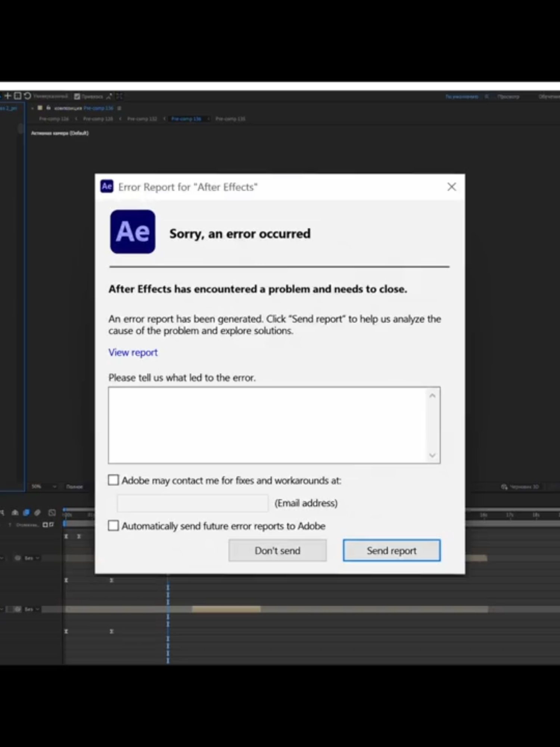Screen dimensions: 560x747
Task: Open the Полное resolution dropdown
Action: point(75,487)
